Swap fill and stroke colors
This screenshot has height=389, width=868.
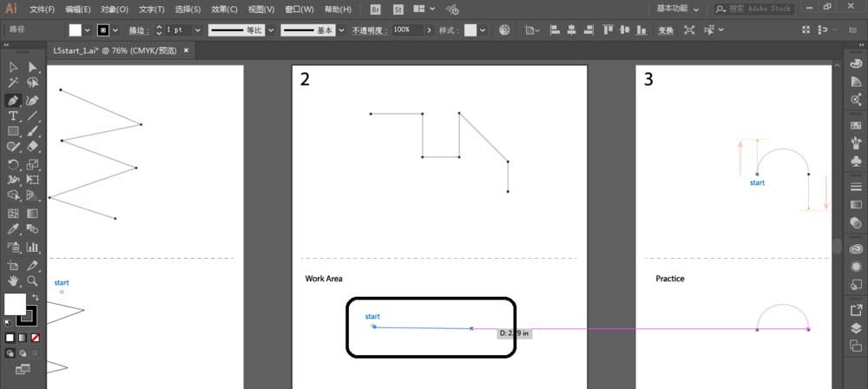(35, 298)
